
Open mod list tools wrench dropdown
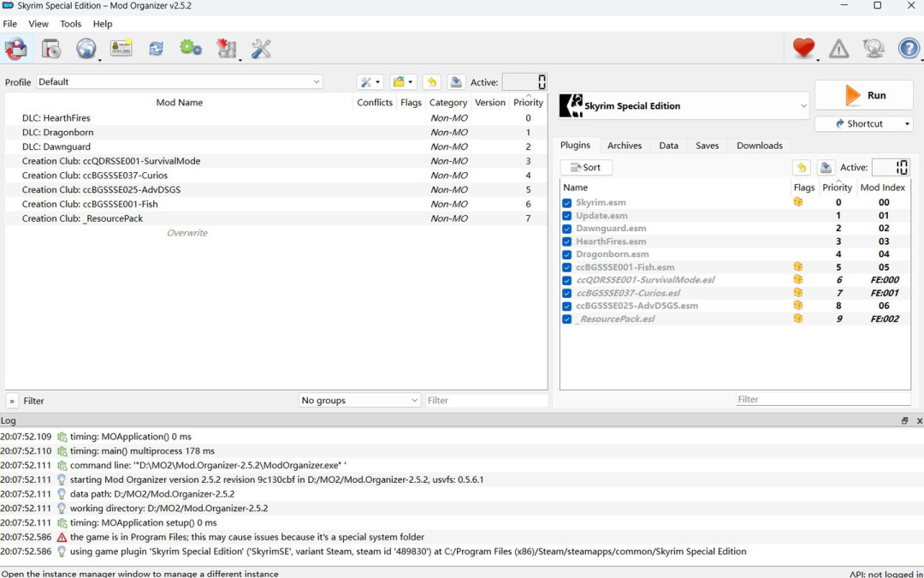[370, 82]
